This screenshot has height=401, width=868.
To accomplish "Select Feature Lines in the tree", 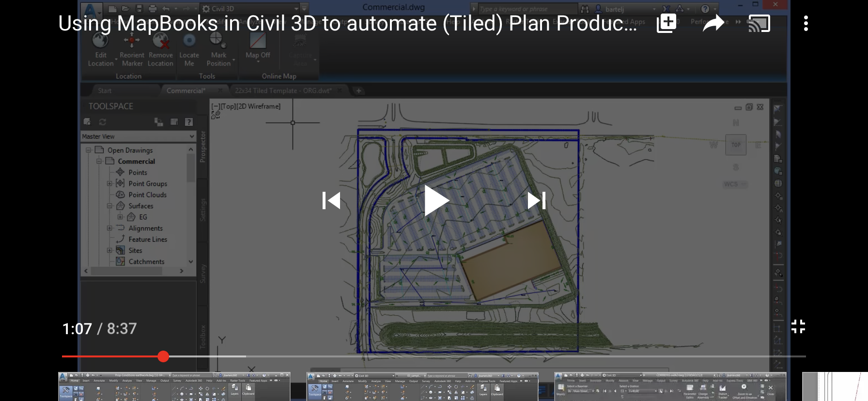I will (x=148, y=239).
